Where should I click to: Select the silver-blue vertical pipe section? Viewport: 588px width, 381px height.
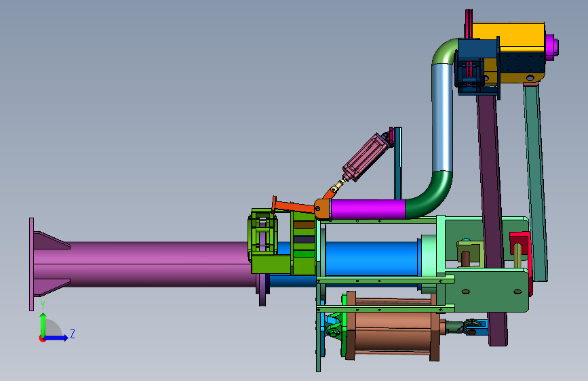[442, 118]
